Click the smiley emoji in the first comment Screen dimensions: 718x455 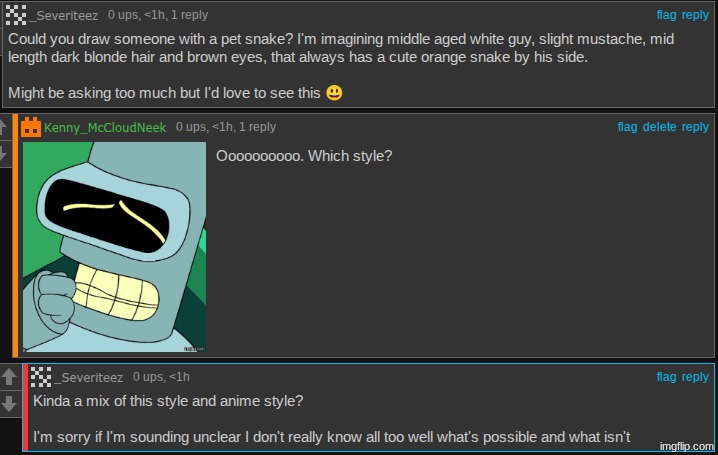(x=334, y=93)
